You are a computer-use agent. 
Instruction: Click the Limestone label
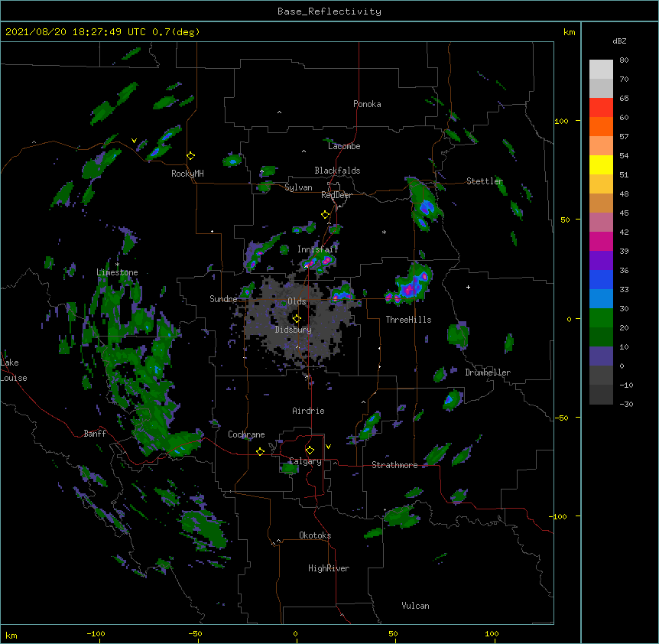point(117,272)
